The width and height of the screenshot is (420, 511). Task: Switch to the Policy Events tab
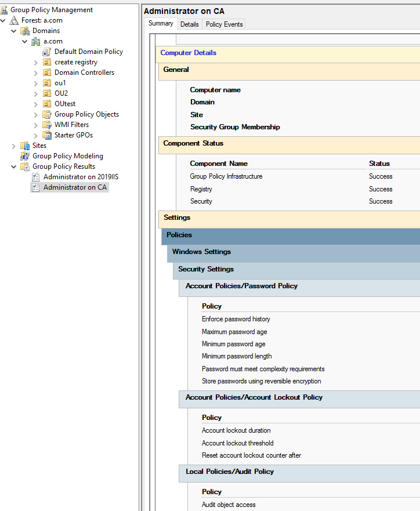[x=224, y=24]
